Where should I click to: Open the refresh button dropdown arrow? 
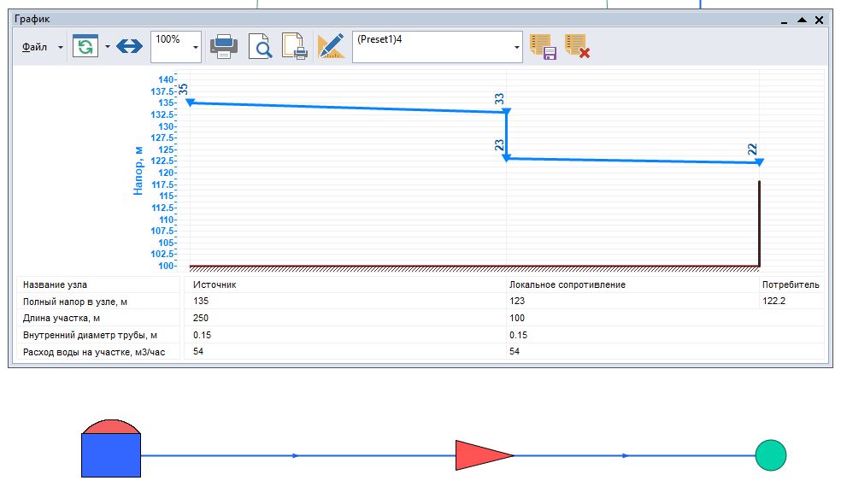point(108,47)
